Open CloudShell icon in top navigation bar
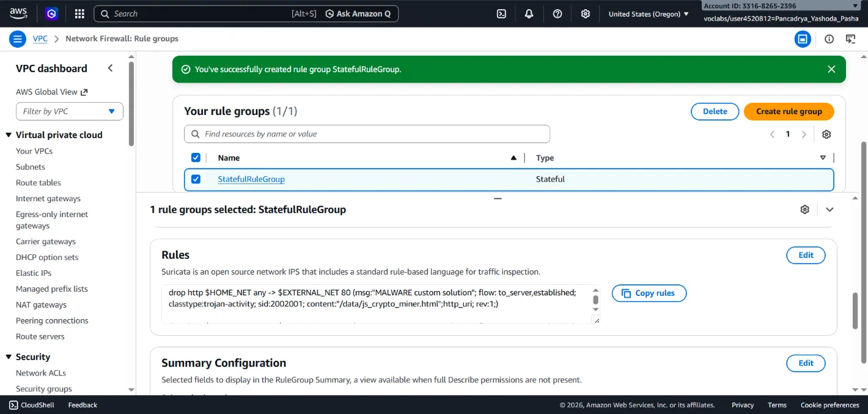This screenshot has width=868, height=414. pyautogui.click(x=501, y=13)
